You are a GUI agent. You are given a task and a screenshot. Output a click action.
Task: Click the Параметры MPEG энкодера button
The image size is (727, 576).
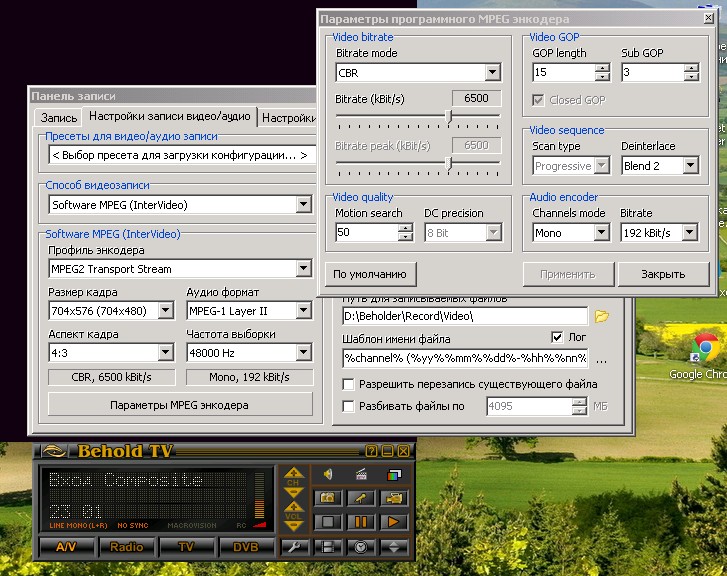click(180, 405)
